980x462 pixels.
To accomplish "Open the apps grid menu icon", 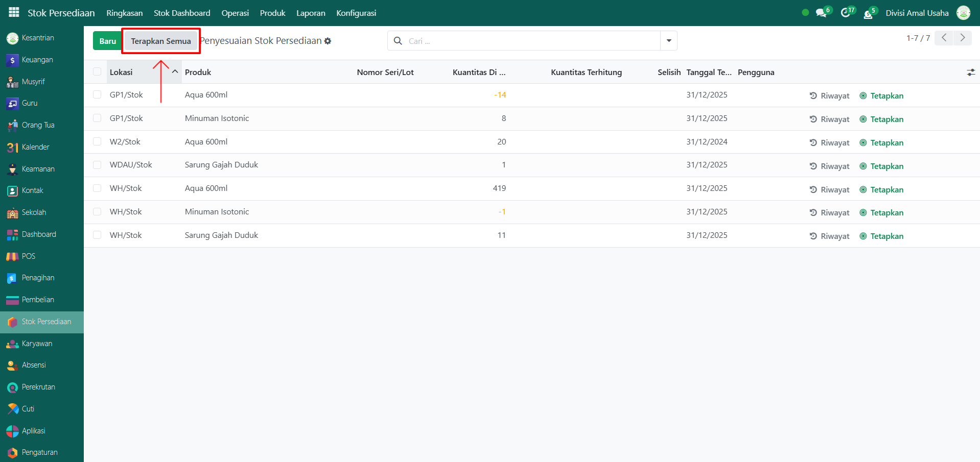I will pos(14,12).
